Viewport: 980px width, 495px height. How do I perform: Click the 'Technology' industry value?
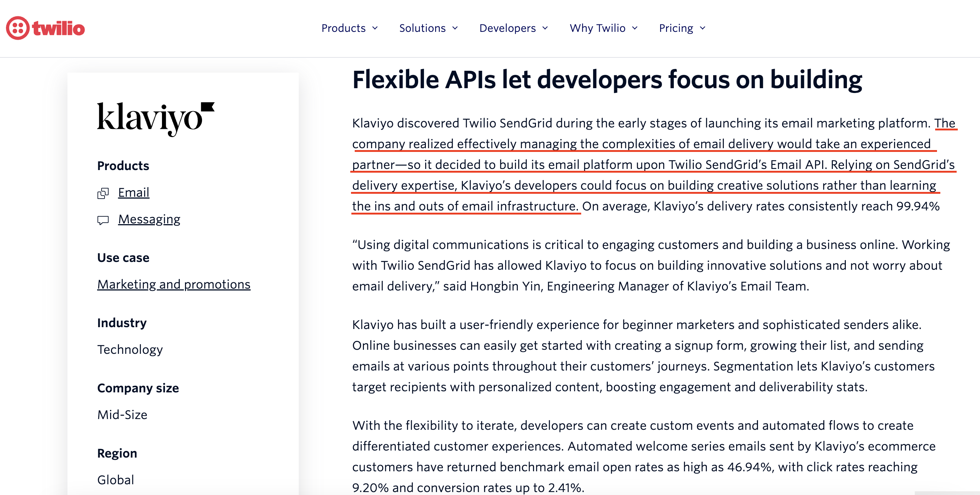pos(130,350)
